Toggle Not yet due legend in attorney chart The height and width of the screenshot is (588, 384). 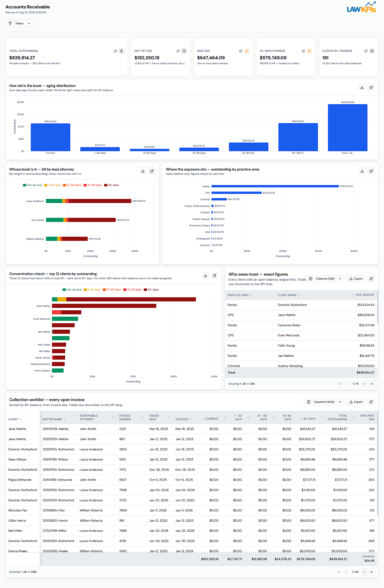(32, 185)
